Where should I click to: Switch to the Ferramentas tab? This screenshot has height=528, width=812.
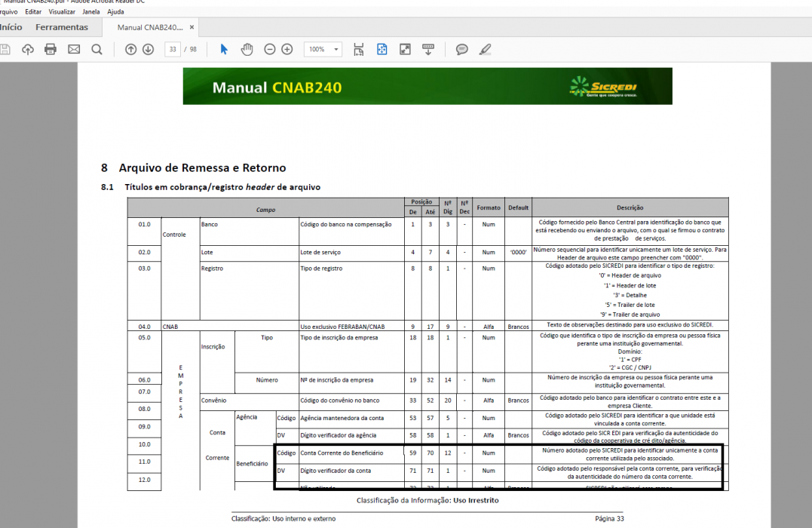(x=62, y=27)
